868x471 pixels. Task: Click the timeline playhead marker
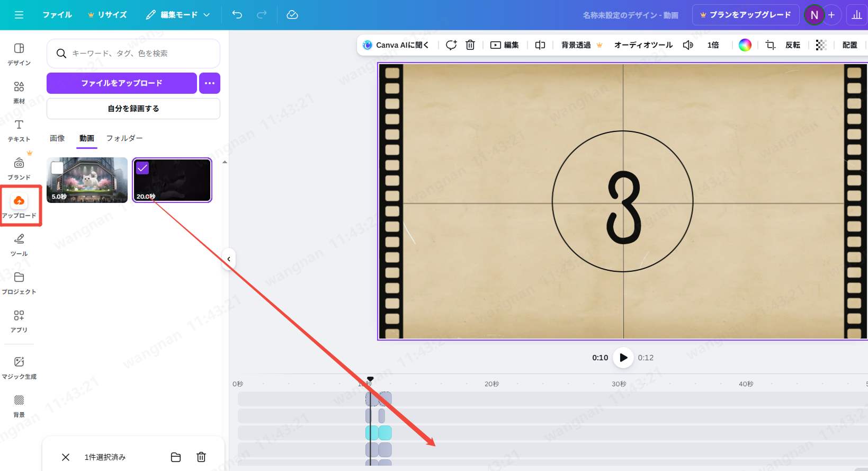click(370, 379)
